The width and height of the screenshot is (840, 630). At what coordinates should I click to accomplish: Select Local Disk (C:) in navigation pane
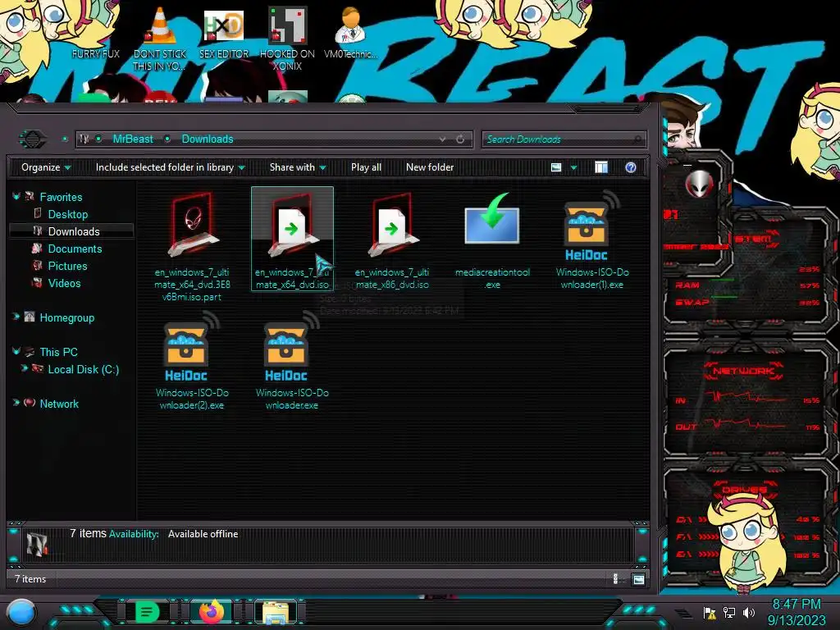pyautogui.click(x=84, y=369)
